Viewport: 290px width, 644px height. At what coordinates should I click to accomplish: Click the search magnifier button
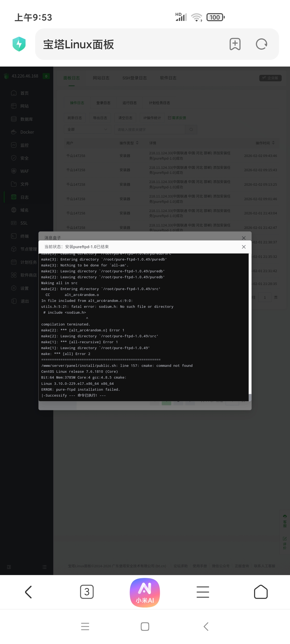click(191, 130)
